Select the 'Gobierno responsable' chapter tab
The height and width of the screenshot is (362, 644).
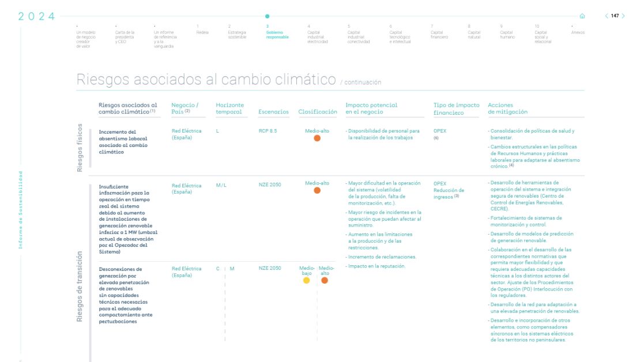[277, 35]
